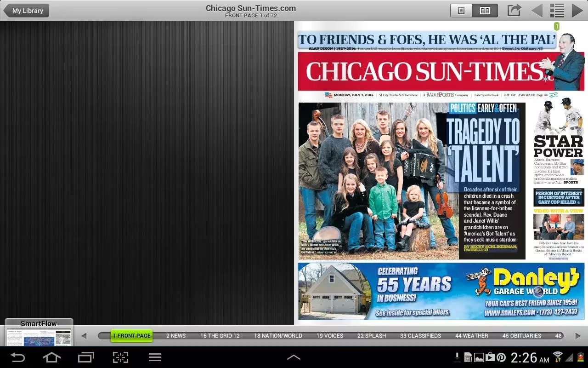This screenshot has height=368, width=588.
Task: Tap the Becky Schlikerman byline
Action: click(x=490, y=248)
